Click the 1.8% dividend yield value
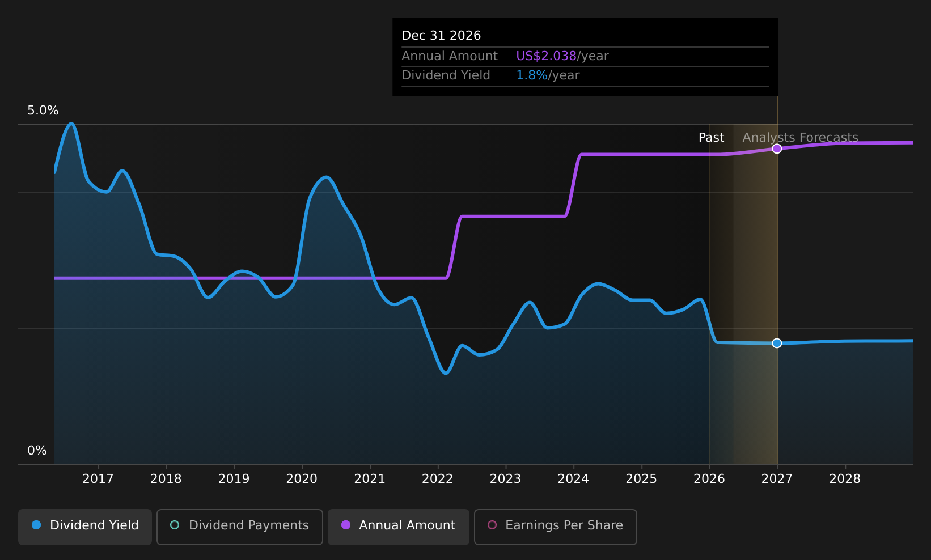The width and height of the screenshot is (931, 560). tap(532, 75)
